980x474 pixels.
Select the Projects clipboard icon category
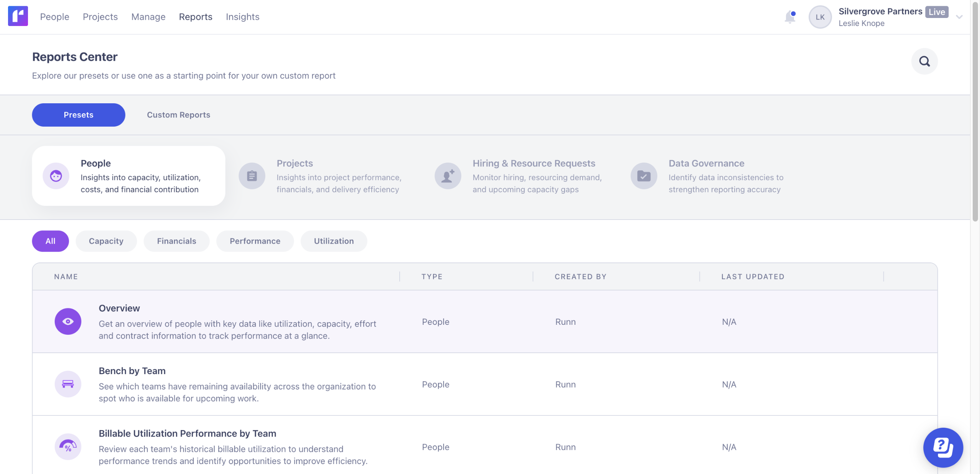point(252,176)
